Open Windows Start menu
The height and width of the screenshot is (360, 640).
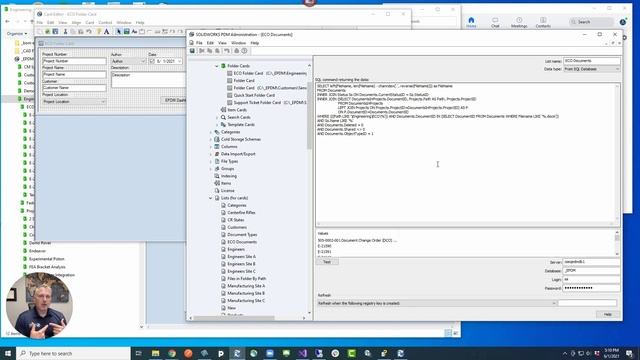(8, 353)
